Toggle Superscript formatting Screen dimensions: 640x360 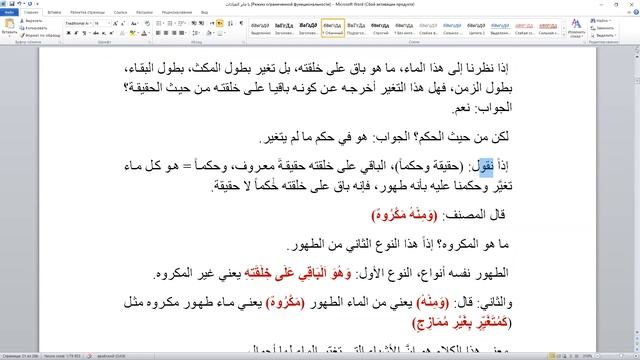111,33
